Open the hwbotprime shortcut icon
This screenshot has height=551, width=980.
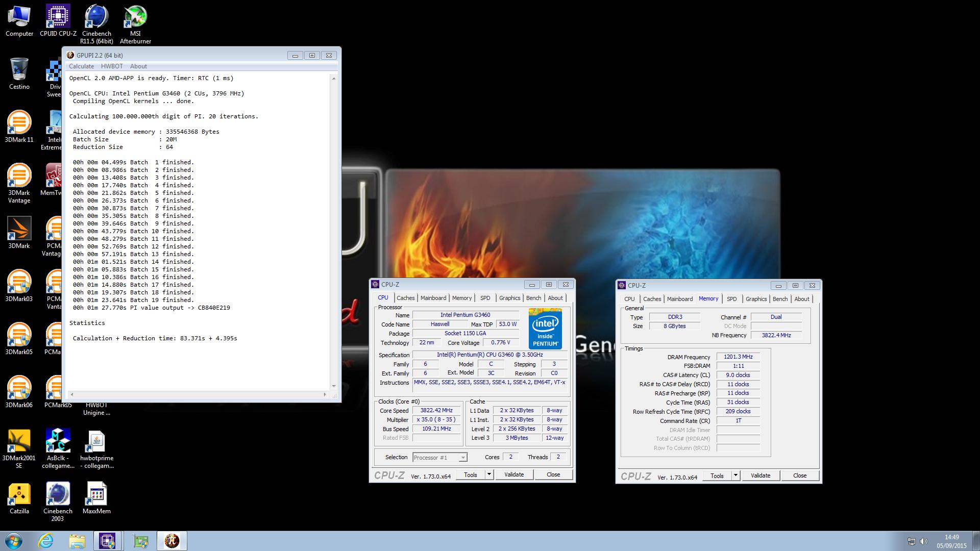point(96,449)
